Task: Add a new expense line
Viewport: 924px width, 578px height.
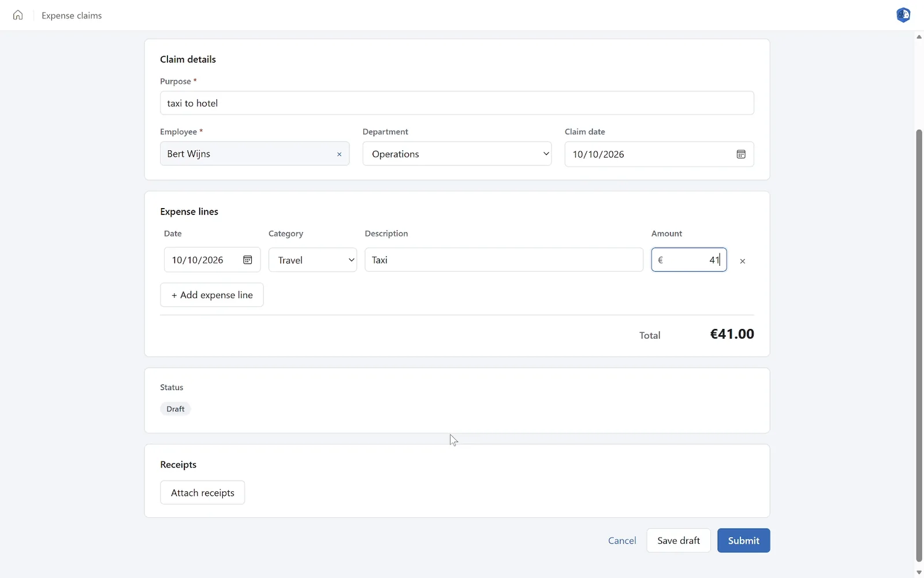Action: click(x=212, y=295)
